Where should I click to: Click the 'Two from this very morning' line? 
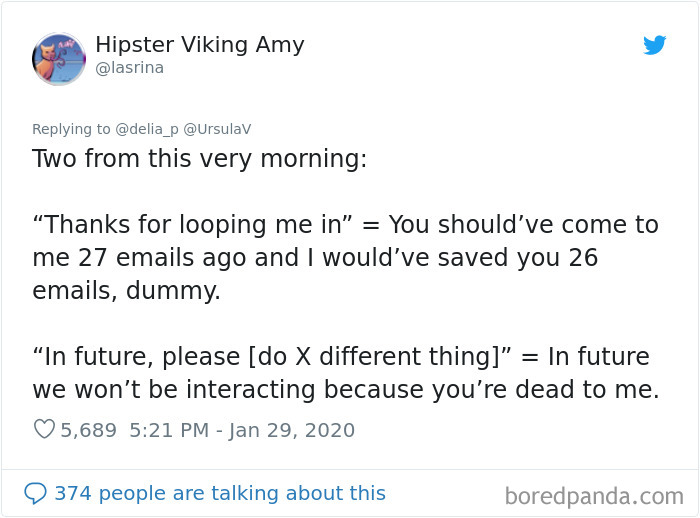[200, 159]
